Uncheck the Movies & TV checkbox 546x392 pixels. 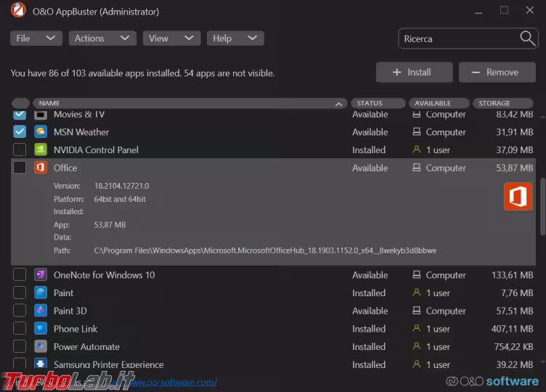[20, 114]
